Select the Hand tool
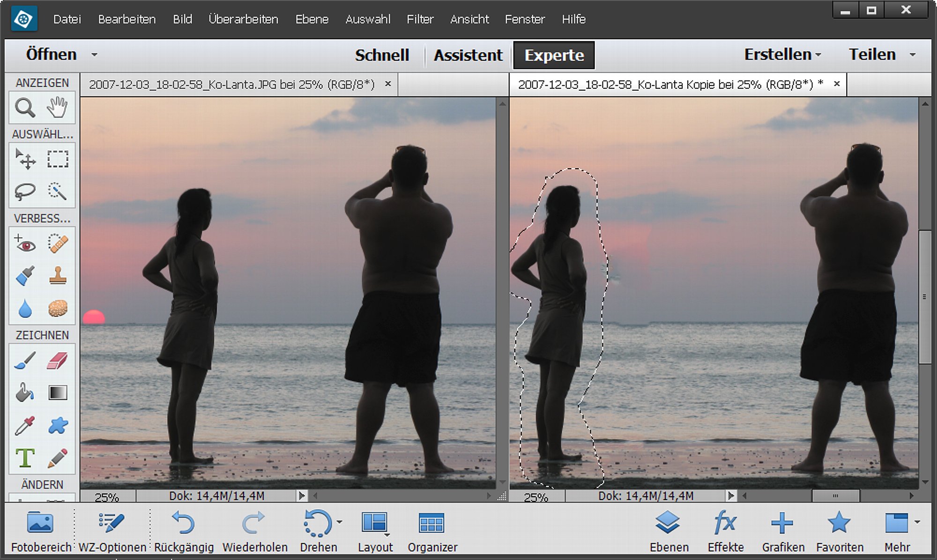 point(57,108)
